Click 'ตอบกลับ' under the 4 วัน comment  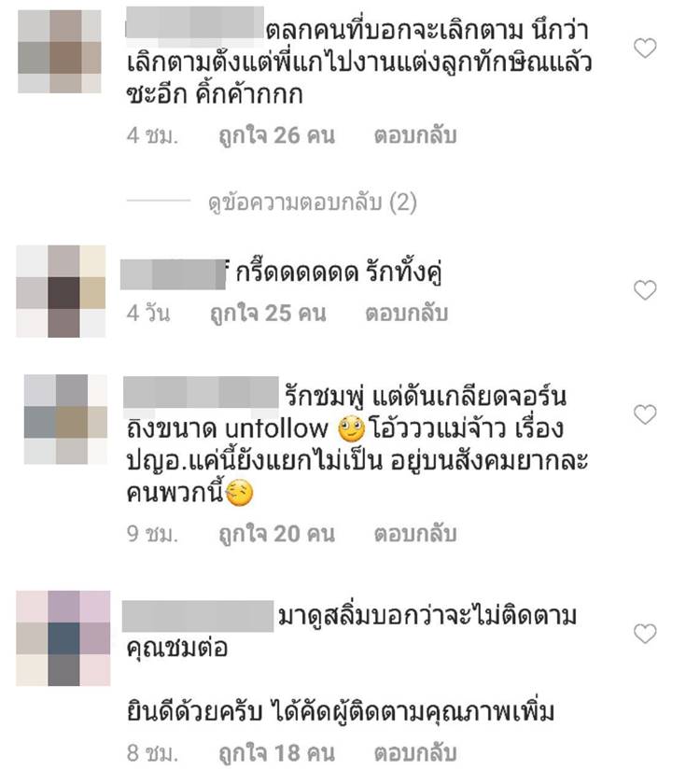click(407, 313)
